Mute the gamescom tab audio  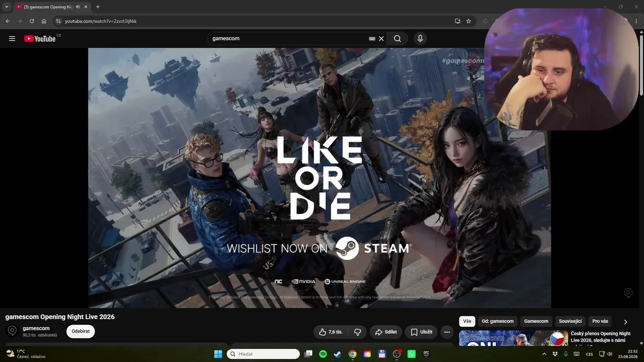tap(77, 7)
